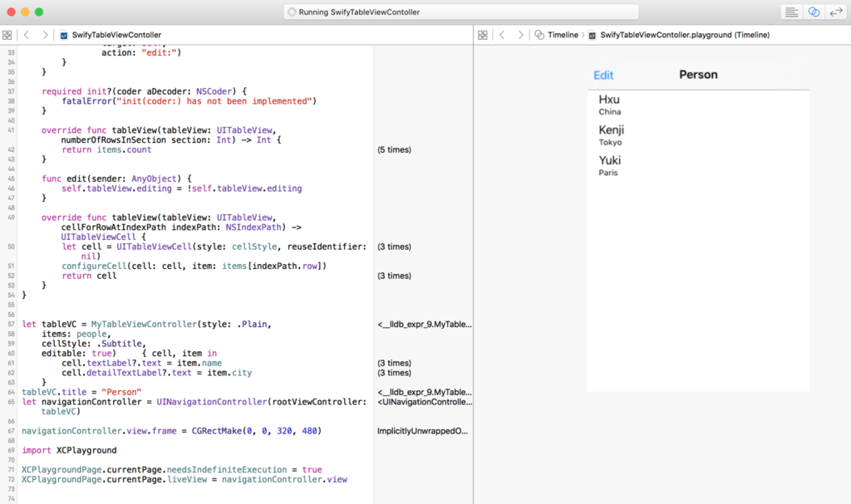Image resolution: width=851 pixels, height=504 pixels.
Task: Click the "Person" string on line 64
Action: coord(121,392)
